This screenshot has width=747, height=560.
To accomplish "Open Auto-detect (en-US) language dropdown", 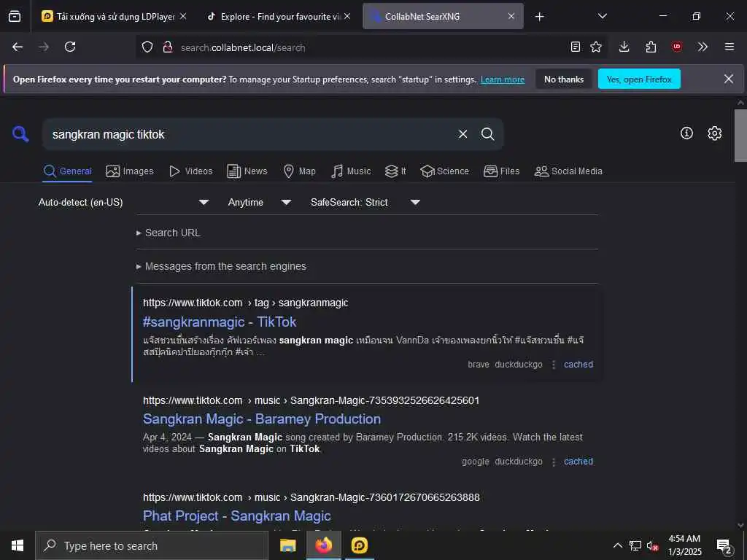I will pos(124,203).
